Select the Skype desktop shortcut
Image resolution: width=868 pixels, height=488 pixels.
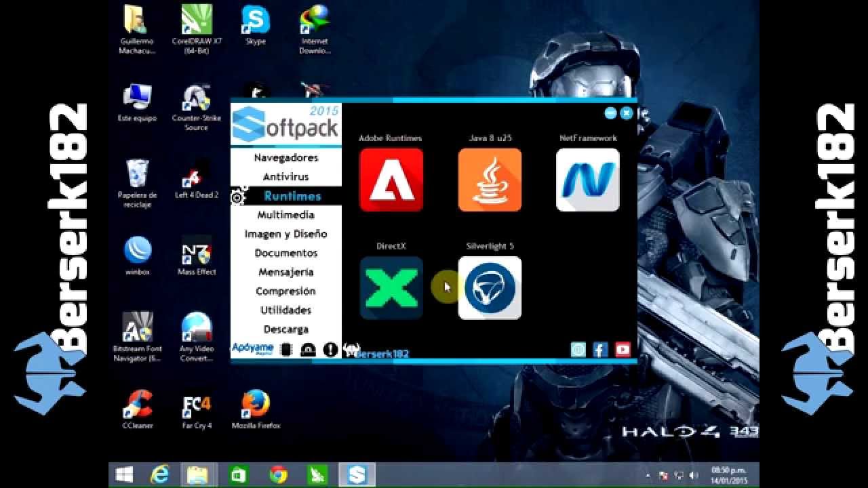pos(256,26)
